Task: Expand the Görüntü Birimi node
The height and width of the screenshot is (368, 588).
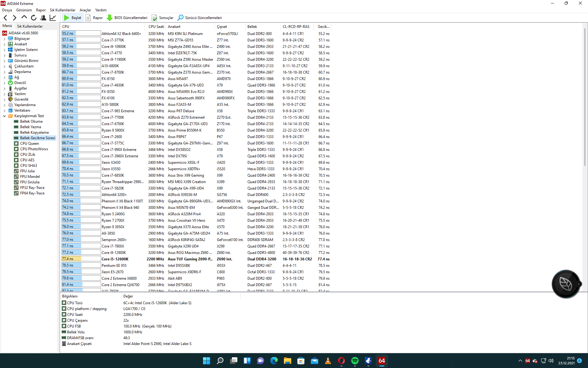Action: (4, 61)
